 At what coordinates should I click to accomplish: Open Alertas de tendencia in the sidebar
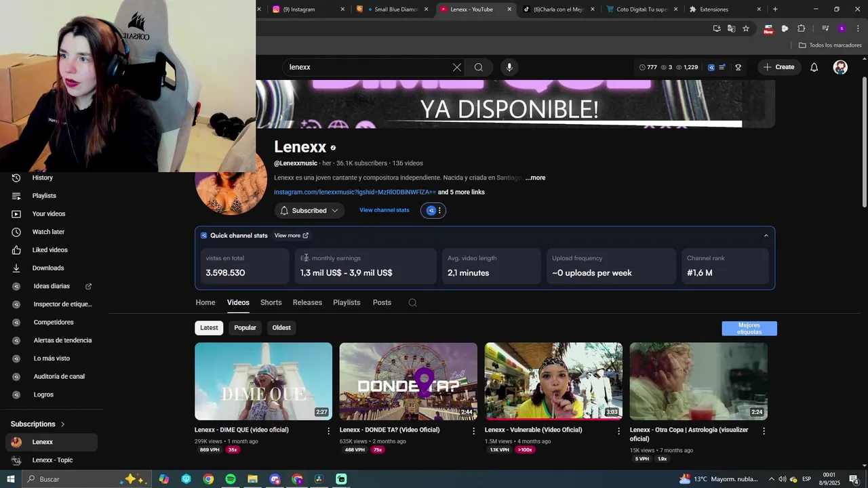(x=52, y=340)
